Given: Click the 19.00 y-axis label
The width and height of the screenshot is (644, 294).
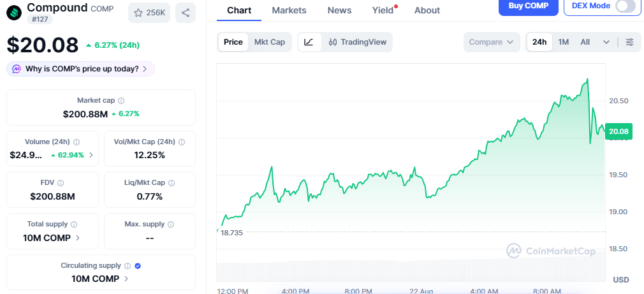Looking at the screenshot, I should coord(618,212).
